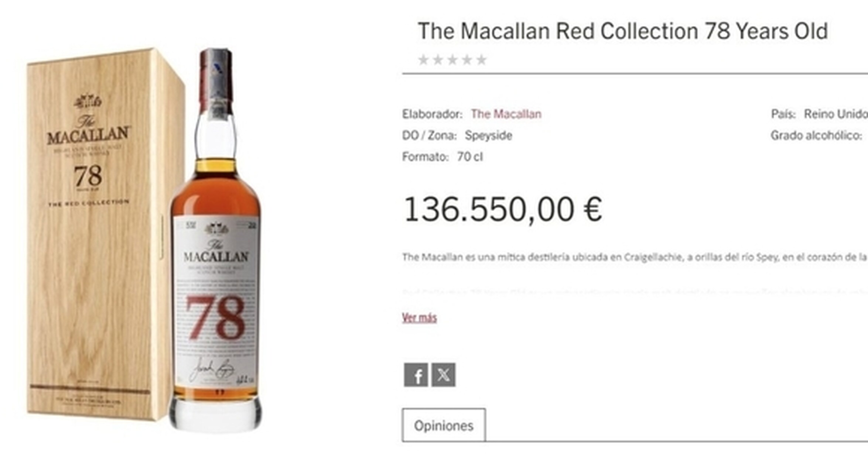The image size is (868, 454).
Task: Expand description with Ver más
Action: coord(419,317)
